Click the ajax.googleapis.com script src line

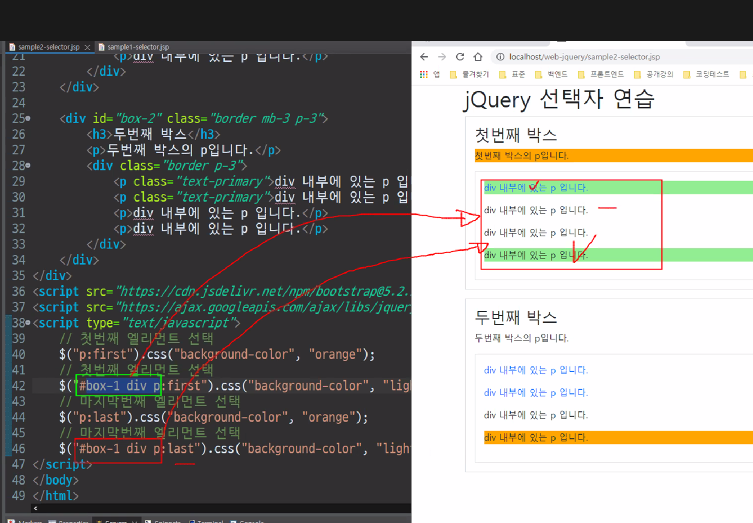pos(221,307)
